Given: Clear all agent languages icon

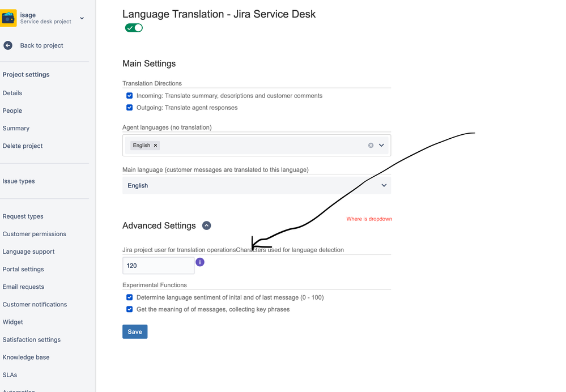Looking at the screenshot, I should 371,146.
